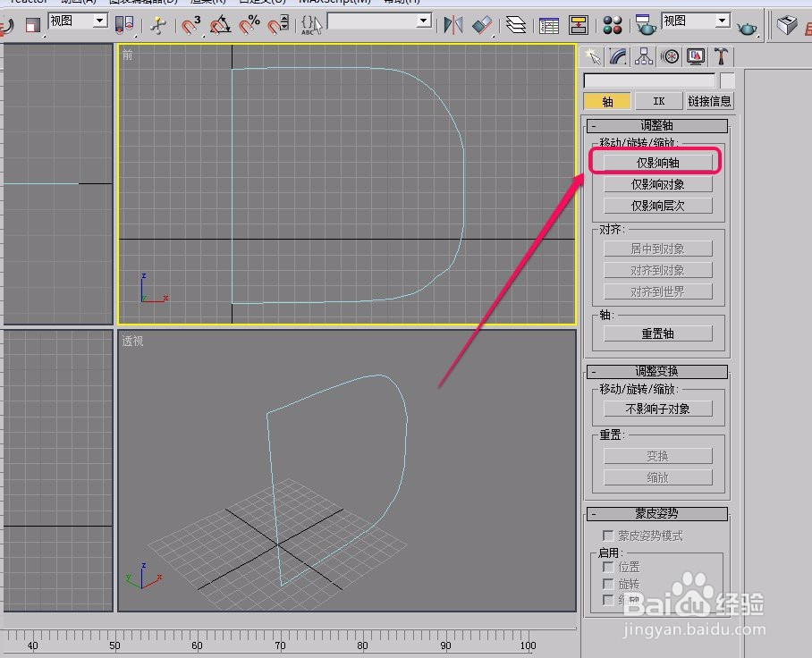
Task: Enable the 仅影响轴 button
Action: tap(657, 163)
